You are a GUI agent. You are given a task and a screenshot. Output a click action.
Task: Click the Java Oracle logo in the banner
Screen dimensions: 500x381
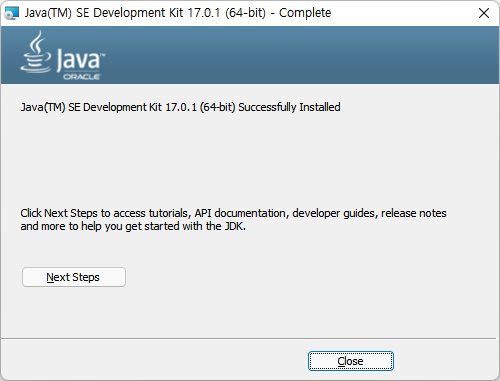[x=63, y=55]
